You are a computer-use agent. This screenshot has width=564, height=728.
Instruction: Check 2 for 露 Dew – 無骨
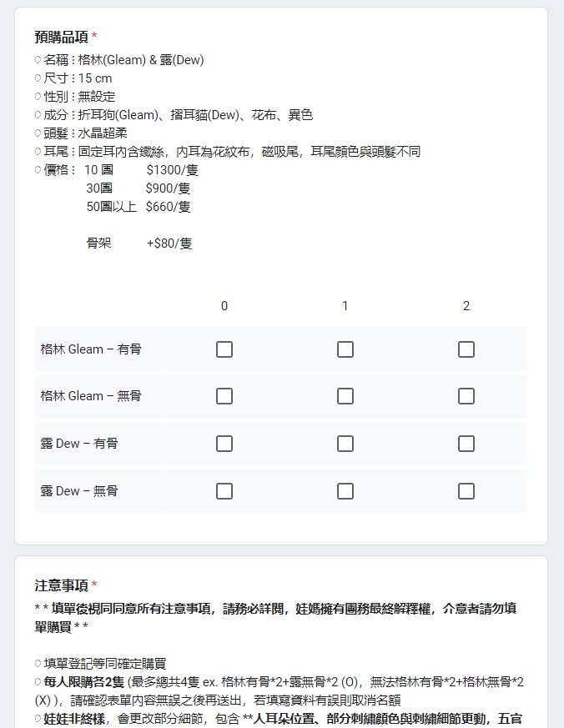tap(466, 490)
